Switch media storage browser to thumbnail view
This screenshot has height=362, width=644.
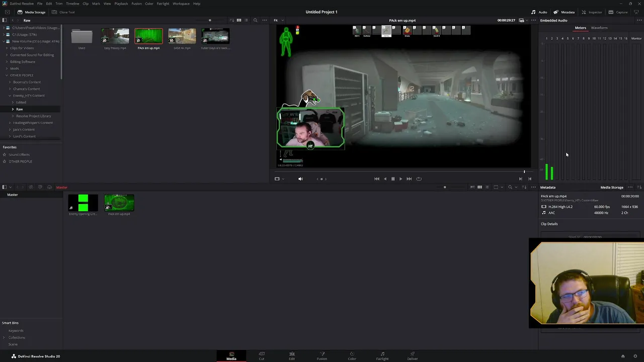tap(239, 20)
